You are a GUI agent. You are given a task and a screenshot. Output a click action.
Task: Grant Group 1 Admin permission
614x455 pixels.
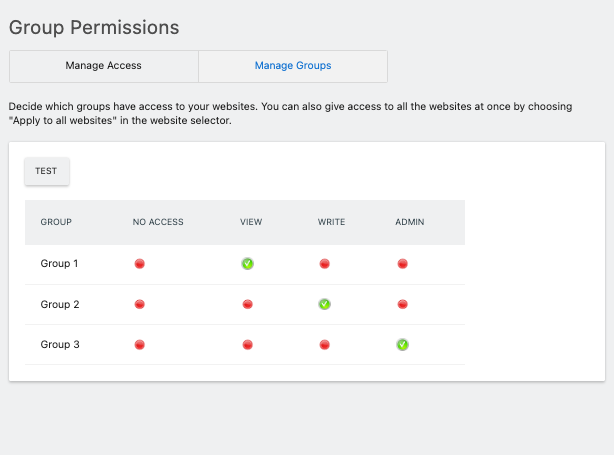click(x=402, y=264)
